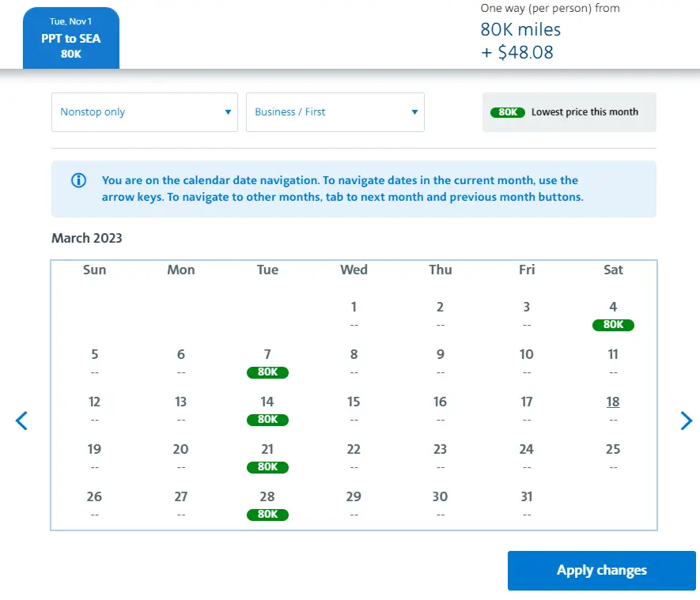The width and height of the screenshot is (700, 600).
Task: Choose Wednesday March 15 date
Action: [x=354, y=409]
